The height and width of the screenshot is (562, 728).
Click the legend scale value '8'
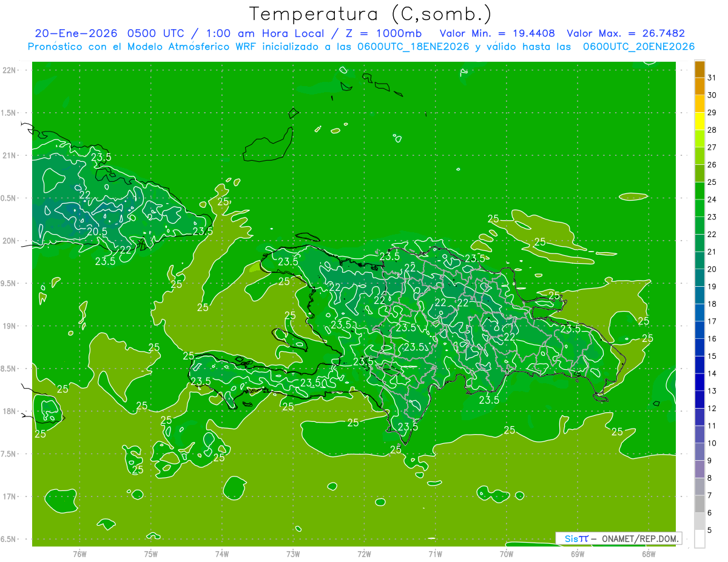point(710,478)
